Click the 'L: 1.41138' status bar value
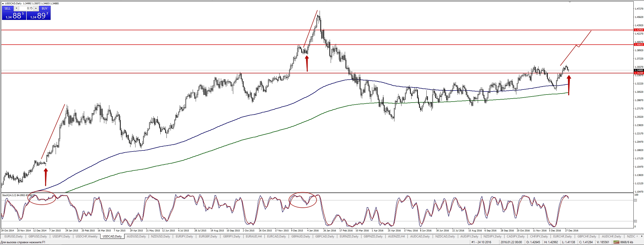 click(x=568, y=242)
